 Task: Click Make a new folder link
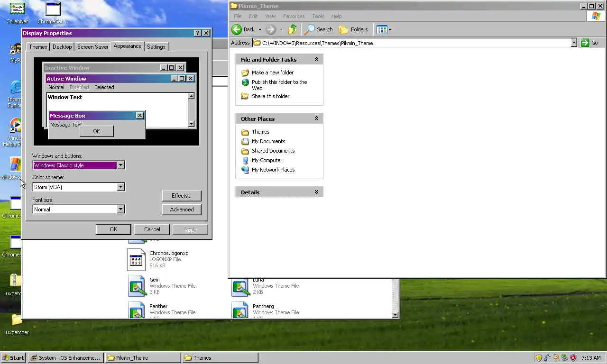point(273,73)
